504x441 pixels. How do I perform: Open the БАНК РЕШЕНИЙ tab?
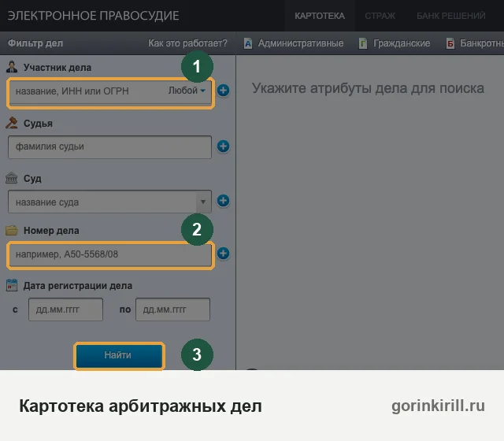(451, 16)
